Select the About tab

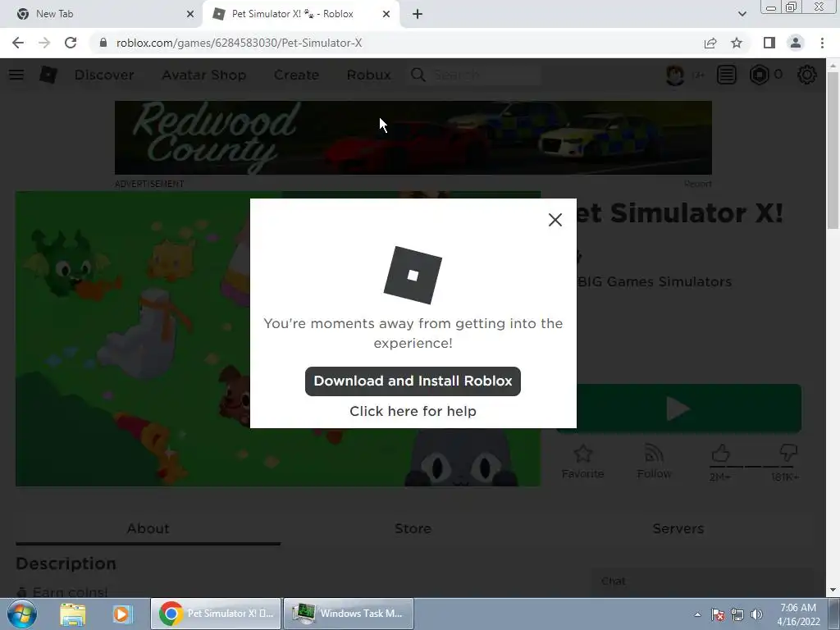click(x=148, y=529)
